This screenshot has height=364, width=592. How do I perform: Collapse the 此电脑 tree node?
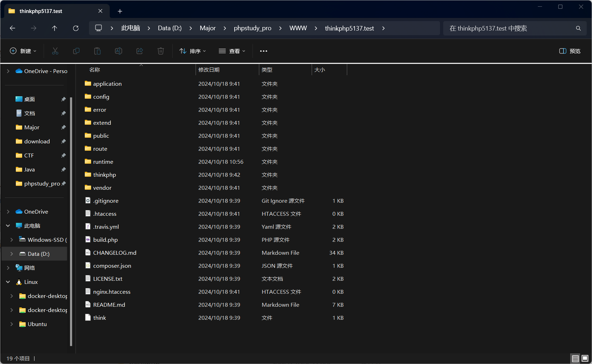8,226
